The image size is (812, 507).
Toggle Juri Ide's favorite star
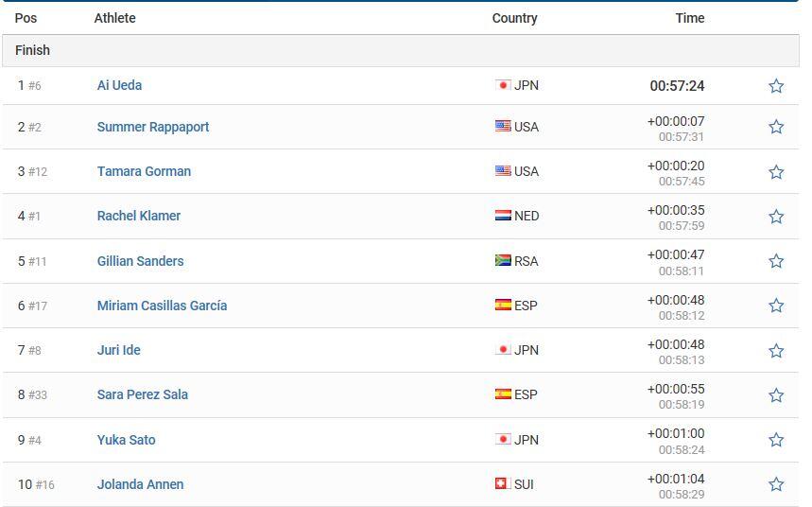click(776, 350)
